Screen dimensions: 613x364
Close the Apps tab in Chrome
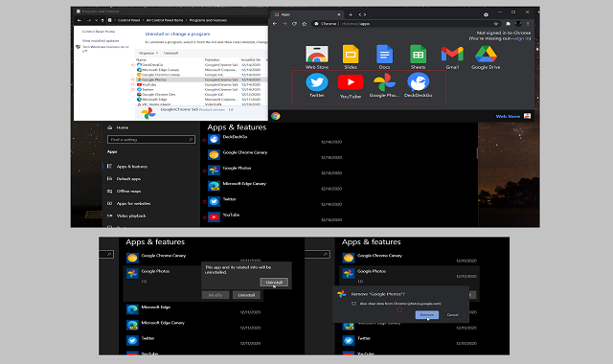[x=339, y=15]
